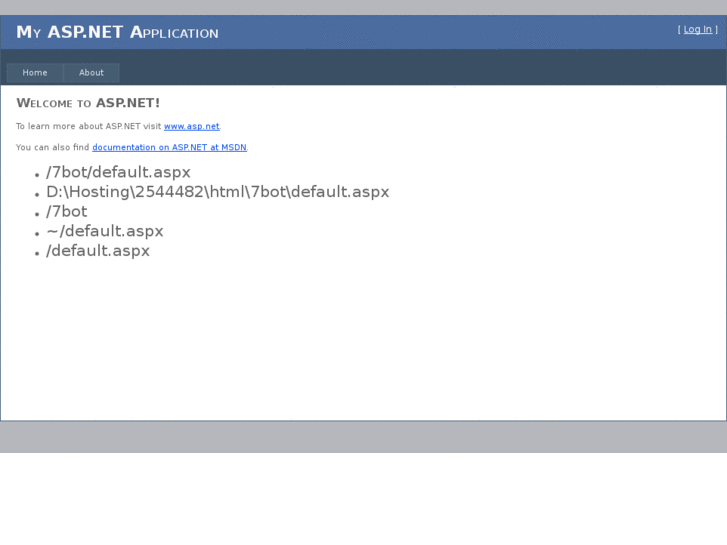Image resolution: width=727 pixels, height=545 pixels.
Task: Switch to the About menu tab
Action: click(91, 73)
